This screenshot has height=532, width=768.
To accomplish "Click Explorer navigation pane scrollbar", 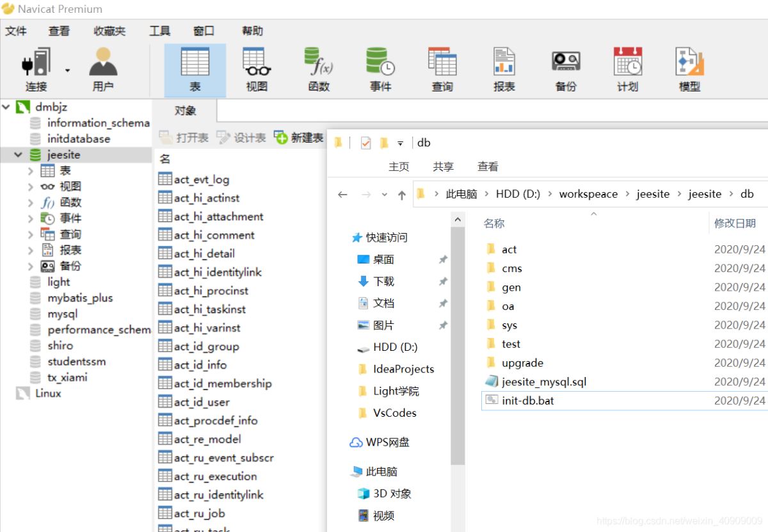I will pos(458,346).
